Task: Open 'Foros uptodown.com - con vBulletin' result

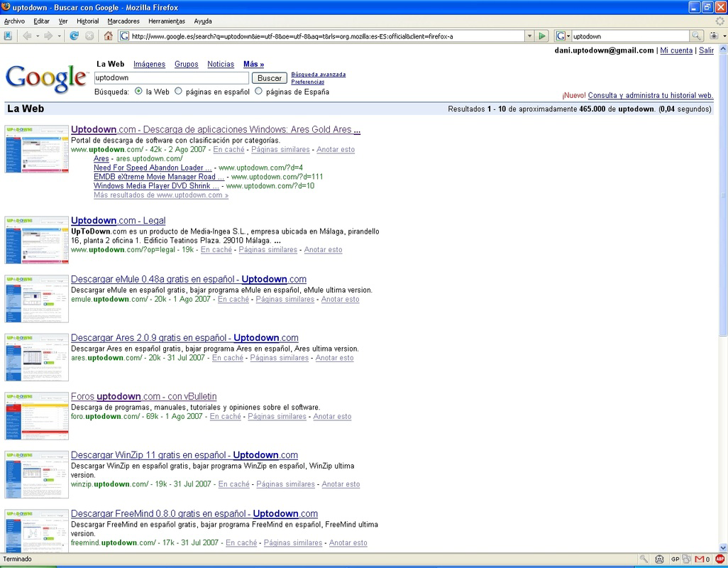Action: tap(143, 396)
